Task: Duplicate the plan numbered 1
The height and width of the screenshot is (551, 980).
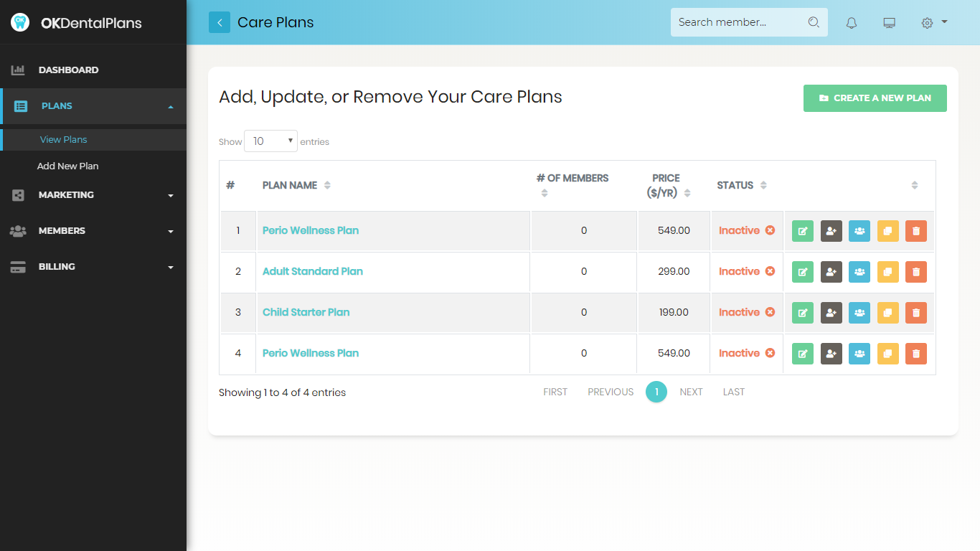Action: click(x=888, y=231)
